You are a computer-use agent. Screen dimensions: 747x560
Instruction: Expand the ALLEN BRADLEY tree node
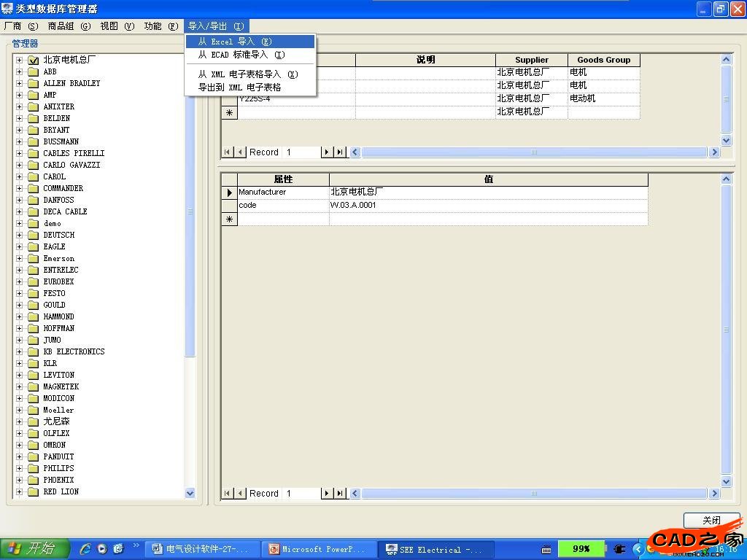(x=20, y=83)
